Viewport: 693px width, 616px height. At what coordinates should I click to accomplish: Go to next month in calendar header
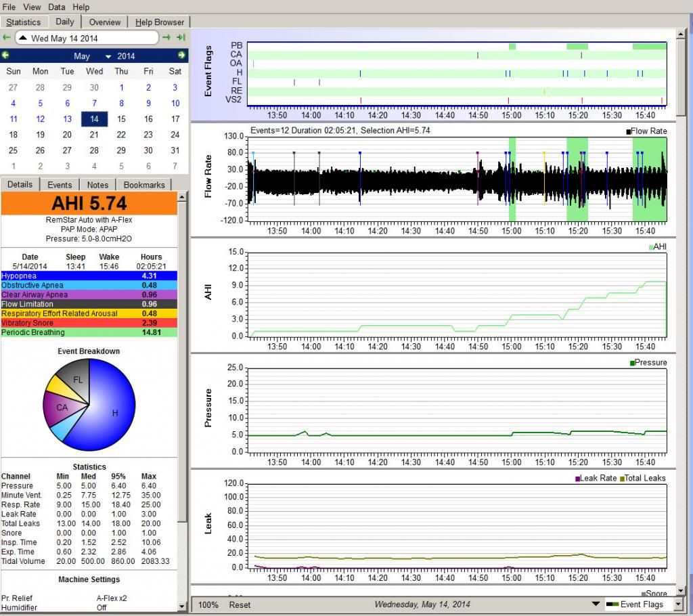181,56
